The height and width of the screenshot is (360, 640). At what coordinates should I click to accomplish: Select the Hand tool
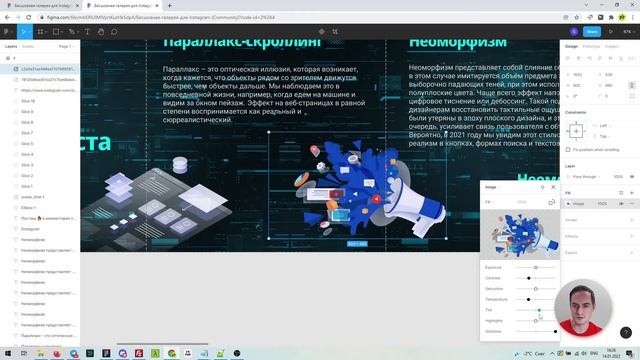click(x=100, y=32)
